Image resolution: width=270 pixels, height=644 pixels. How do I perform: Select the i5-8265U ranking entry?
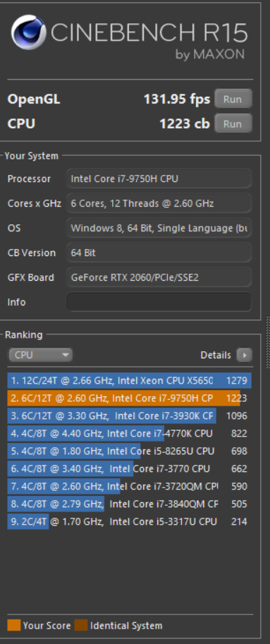pyautogui.click(x=129, y=451)
